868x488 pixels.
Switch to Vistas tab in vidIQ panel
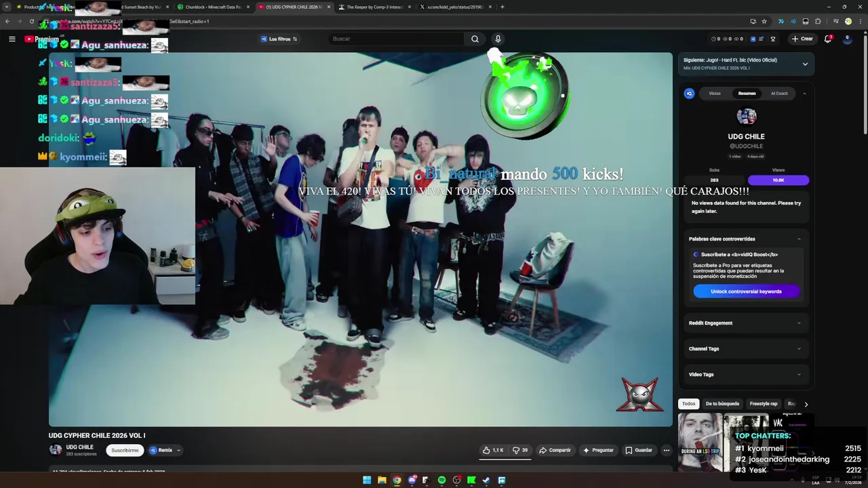click(715, 94)
